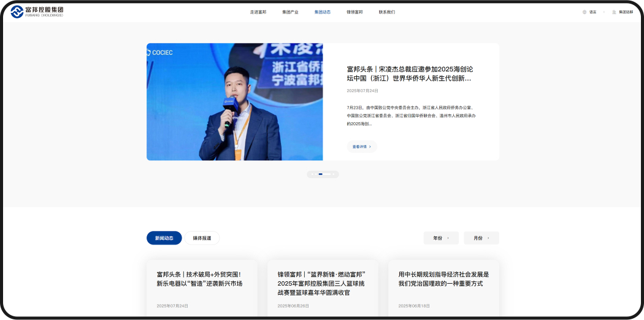The height and width of the screenshot is (320, 644).
Task: Select the first carousel dot
Action: (312, 174)
